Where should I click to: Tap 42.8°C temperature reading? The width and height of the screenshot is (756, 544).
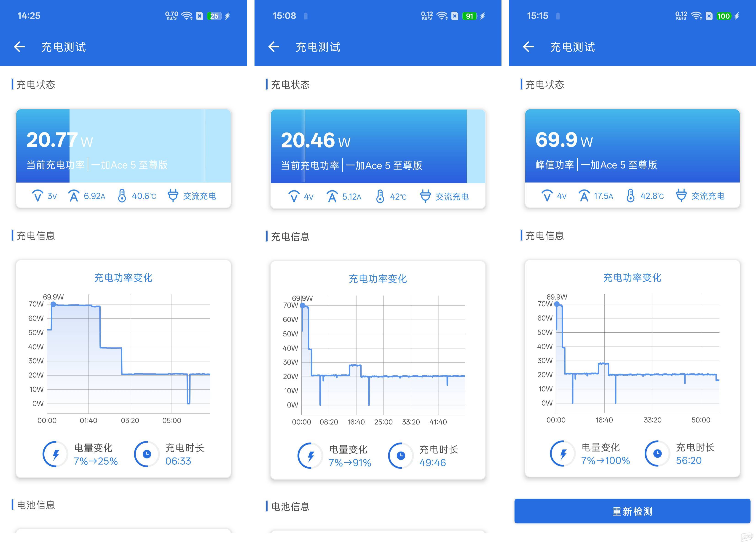tap(652, 196)
